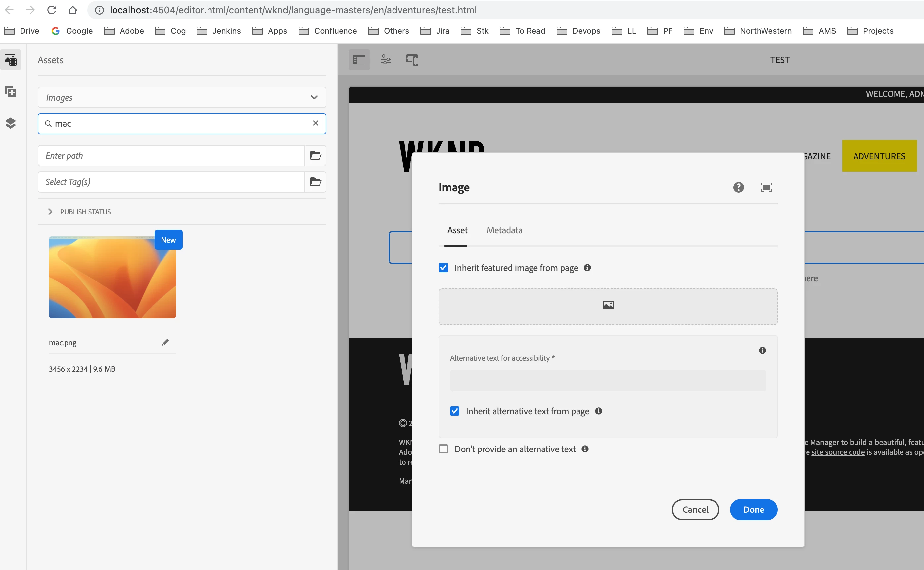This screenshot has width=924, height=570.
Task: Open the Content Tree layers icon
Action: coord(11,123)
